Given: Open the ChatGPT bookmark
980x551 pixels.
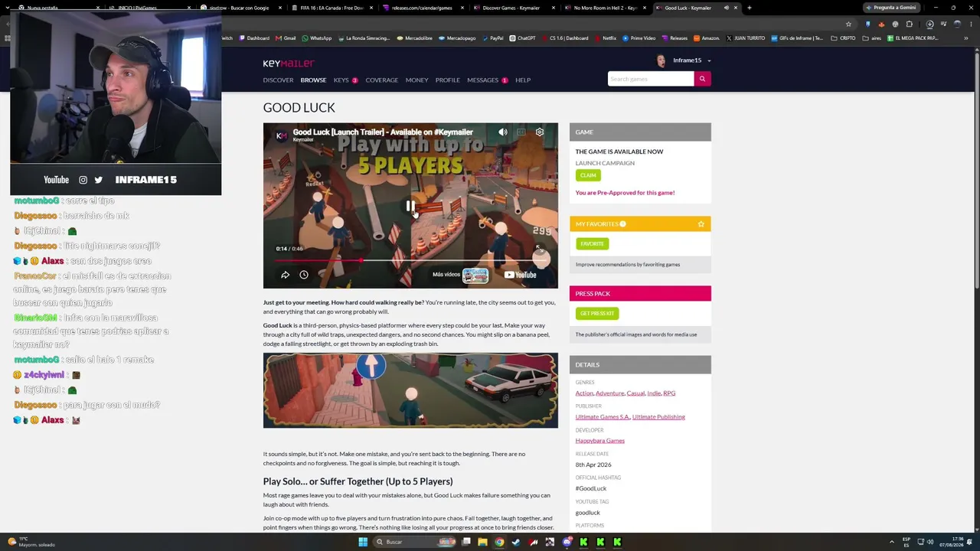Looking at the screenshot, I should pyautogui.click(x=523, y=38).
